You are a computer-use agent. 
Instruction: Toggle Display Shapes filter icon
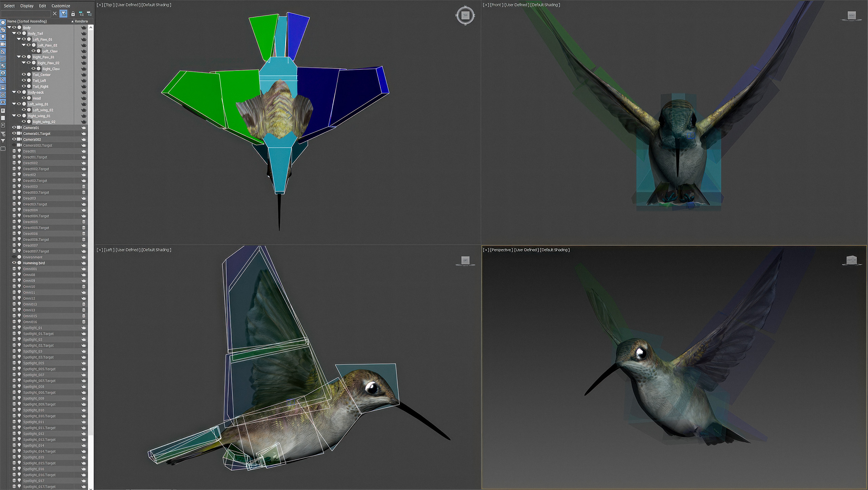pyautogui.click(x=3, y=30)
